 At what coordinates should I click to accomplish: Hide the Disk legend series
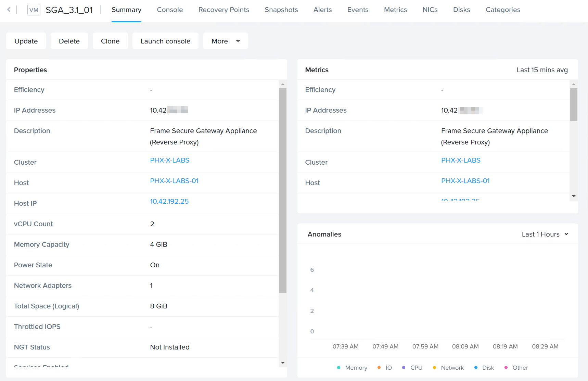(484, 368)
